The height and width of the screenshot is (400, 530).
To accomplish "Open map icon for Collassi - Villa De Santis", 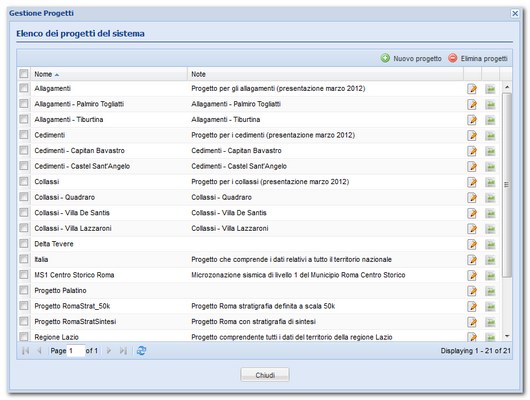I will click(x=490, y=213).
